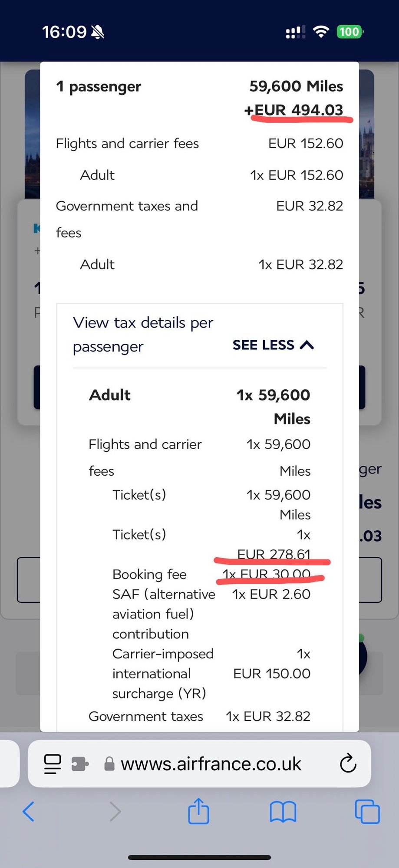Tap the View tax details per passenger heading

[143, 335]
